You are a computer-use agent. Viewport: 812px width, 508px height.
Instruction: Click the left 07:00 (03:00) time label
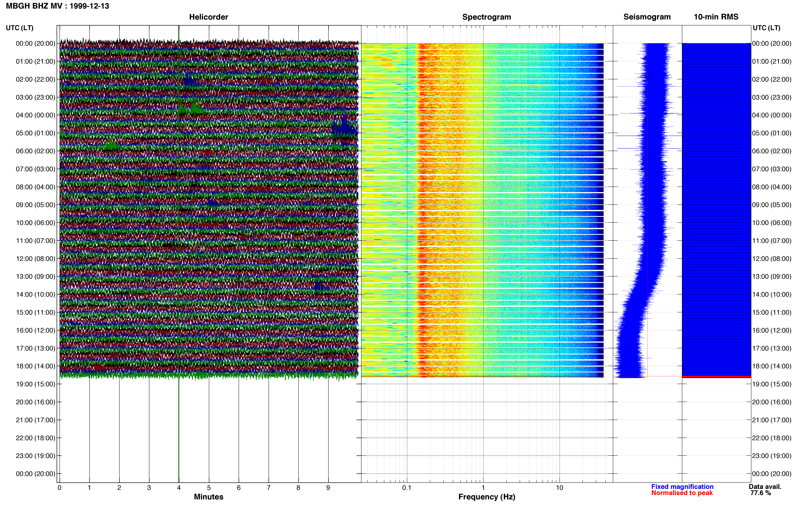click(36, 169)
